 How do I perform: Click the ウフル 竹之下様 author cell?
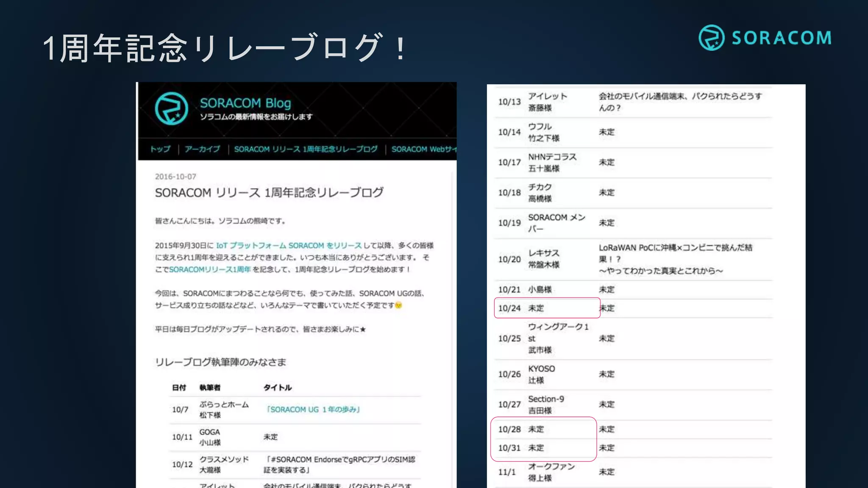click(544, 132)
